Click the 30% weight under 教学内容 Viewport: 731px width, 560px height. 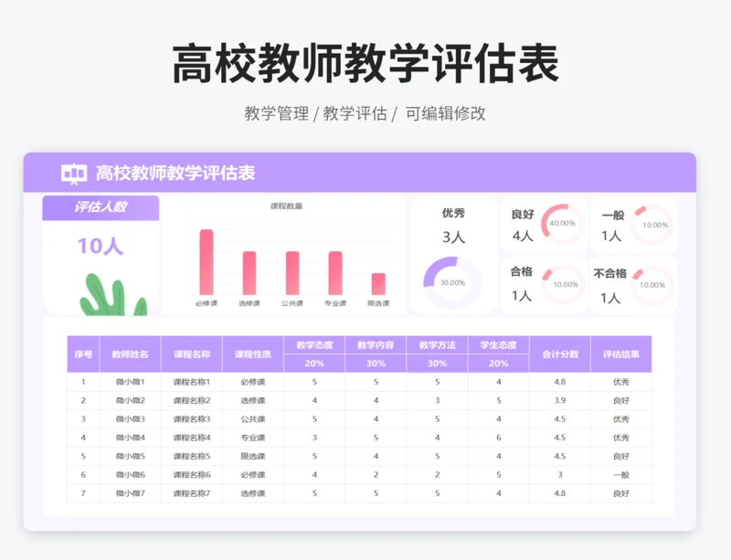click(x=376, y=364)
